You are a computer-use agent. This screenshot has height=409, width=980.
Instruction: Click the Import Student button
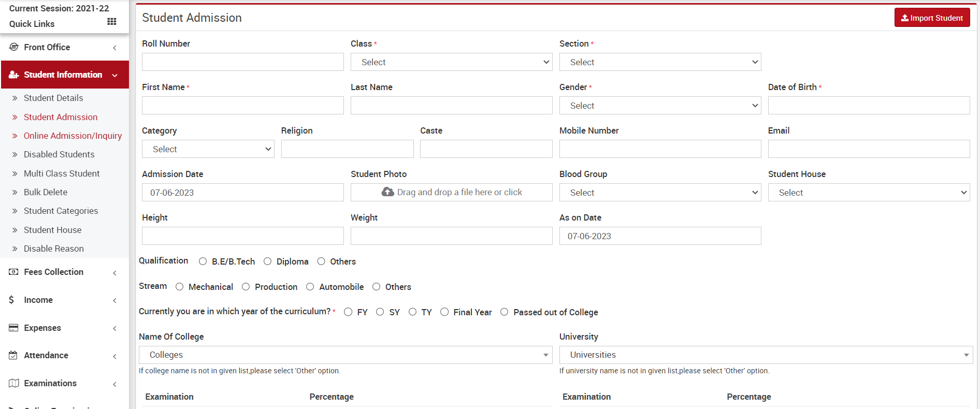[x=932, y=18]
